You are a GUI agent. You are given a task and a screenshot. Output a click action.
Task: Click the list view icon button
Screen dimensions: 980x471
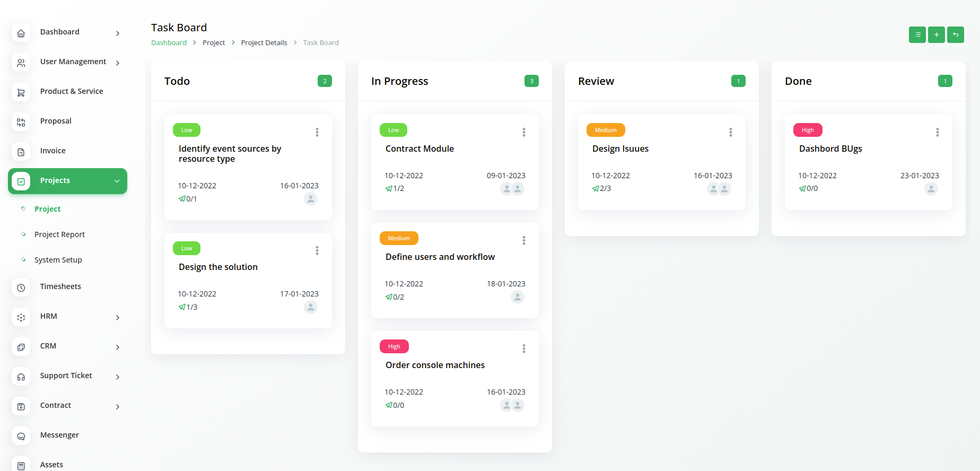coord(917,34)
